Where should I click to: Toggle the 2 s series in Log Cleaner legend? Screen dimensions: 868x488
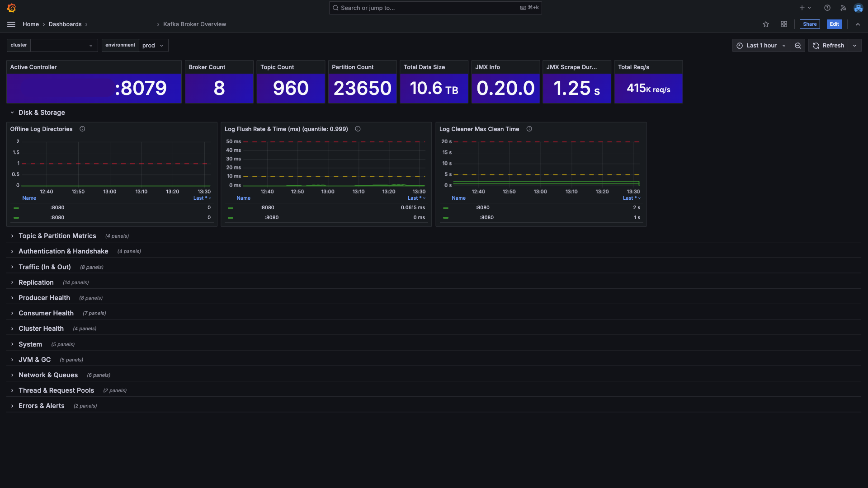(482, 208)
